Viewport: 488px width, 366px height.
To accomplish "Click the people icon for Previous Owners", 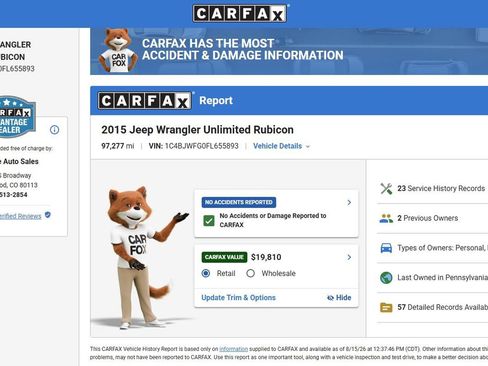I will click(x=386, y=218).
